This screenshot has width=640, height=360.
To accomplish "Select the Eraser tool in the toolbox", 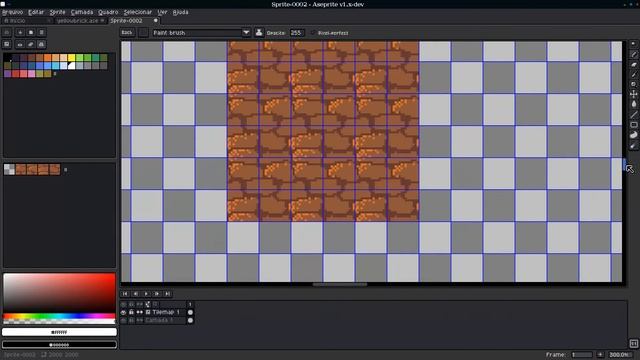I will pos(633,64).
